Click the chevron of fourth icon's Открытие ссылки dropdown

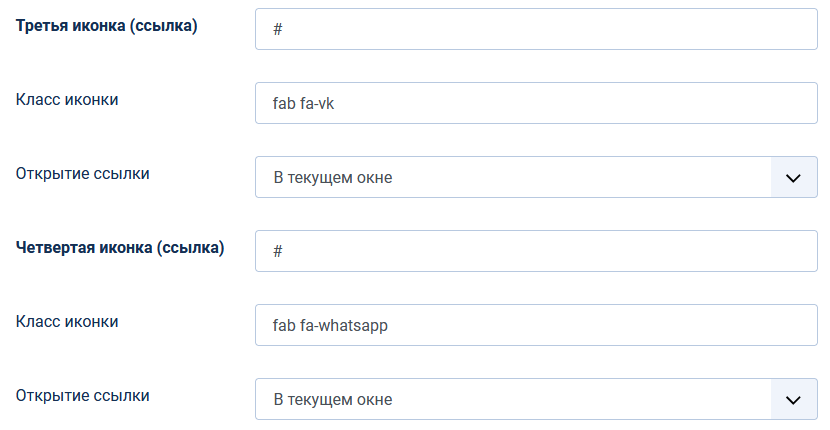pos(794,400)
